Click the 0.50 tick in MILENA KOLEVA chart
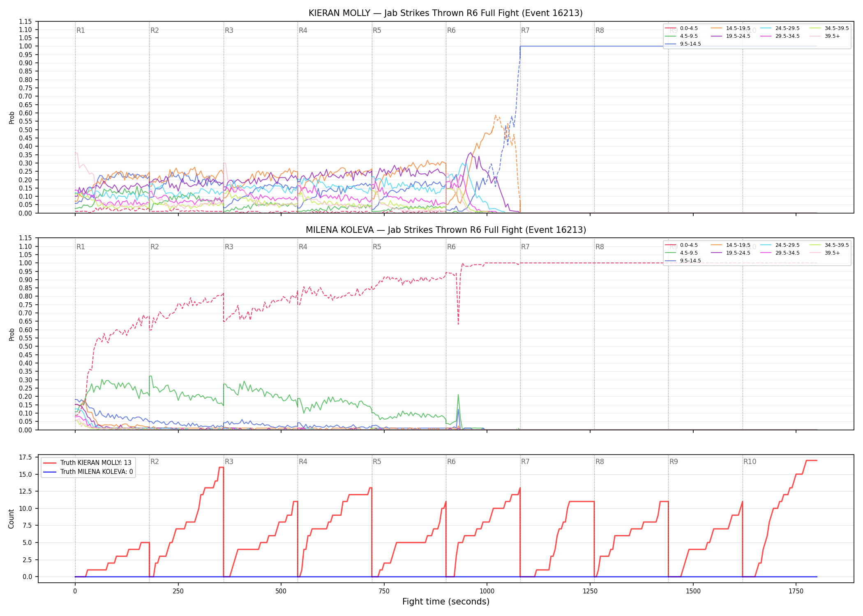This screenshot has width=863, height=616. [25, 346]
